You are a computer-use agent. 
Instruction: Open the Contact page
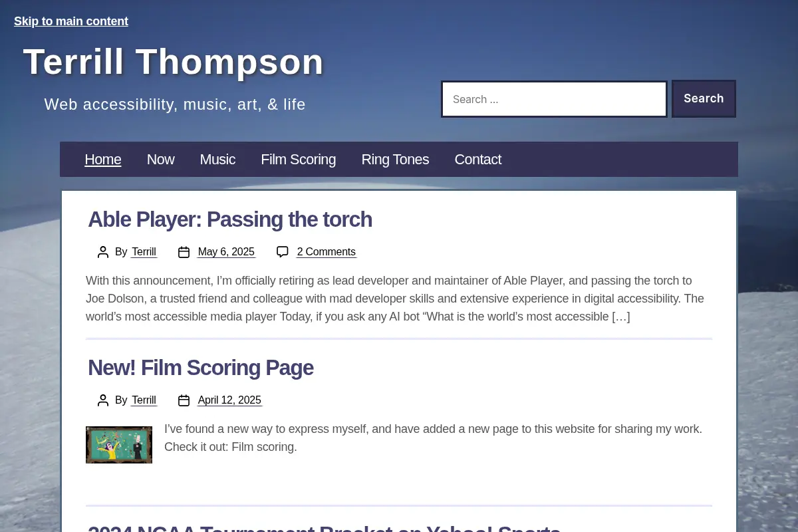click(x=477, y=160)
